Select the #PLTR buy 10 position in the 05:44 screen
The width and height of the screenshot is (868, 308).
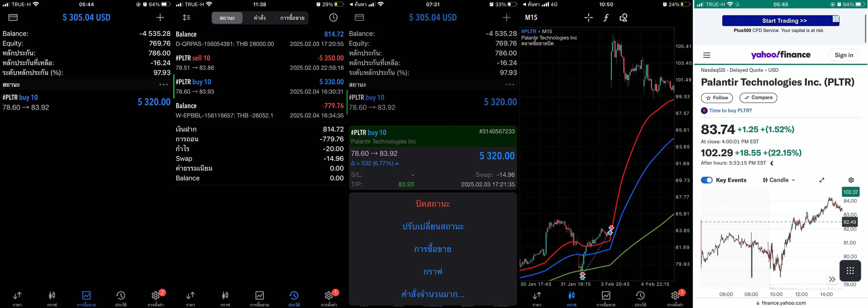click(x=87, y=102)
